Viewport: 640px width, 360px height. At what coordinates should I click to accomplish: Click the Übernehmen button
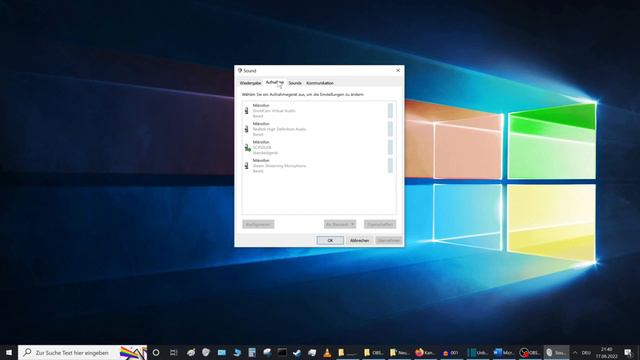[x=389, y=240]
